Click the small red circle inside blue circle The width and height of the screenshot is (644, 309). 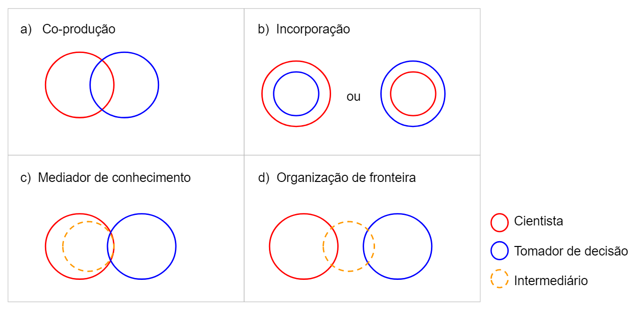coord(413,94)
